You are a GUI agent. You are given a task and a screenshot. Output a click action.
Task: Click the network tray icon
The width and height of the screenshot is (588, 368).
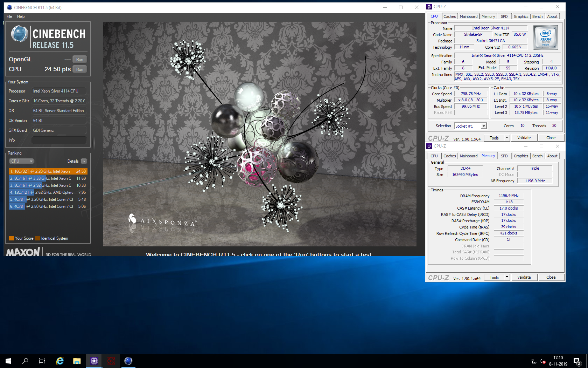(x=534, y=361)
